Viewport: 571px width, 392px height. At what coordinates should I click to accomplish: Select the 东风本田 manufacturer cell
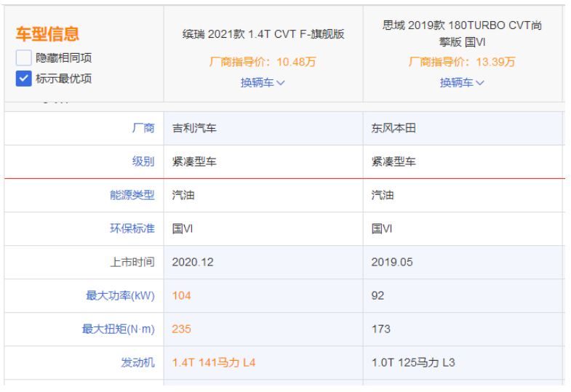394,128
